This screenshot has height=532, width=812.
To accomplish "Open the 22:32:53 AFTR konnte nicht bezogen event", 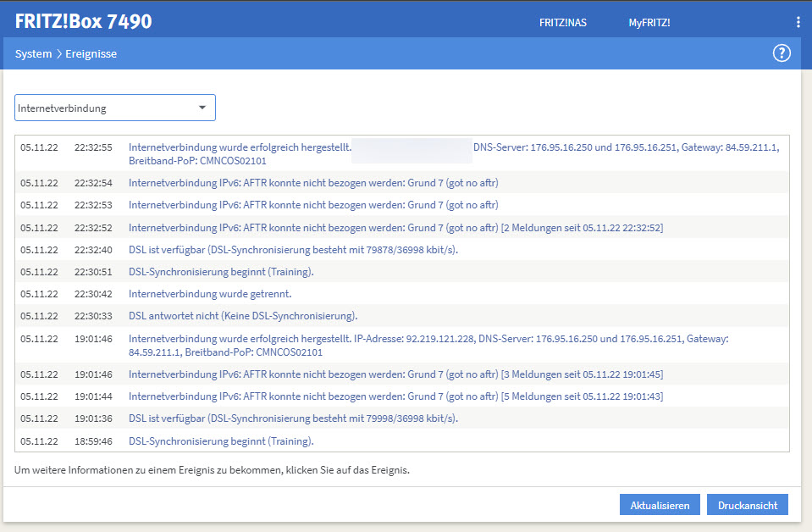I will (x=402, y=205).
